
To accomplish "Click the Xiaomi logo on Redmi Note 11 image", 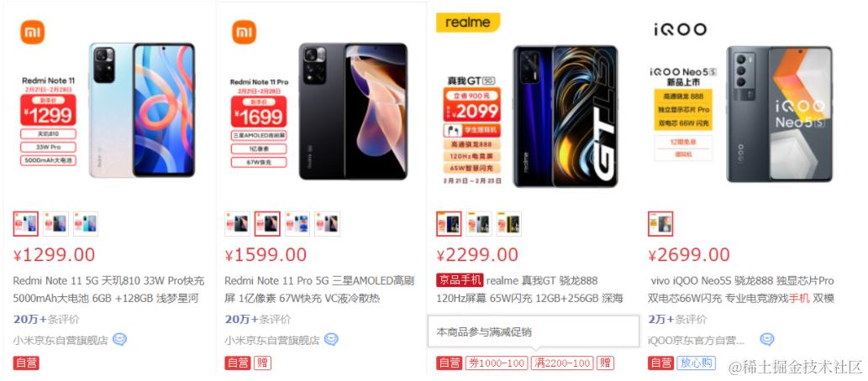I will [x=33, y=32].
